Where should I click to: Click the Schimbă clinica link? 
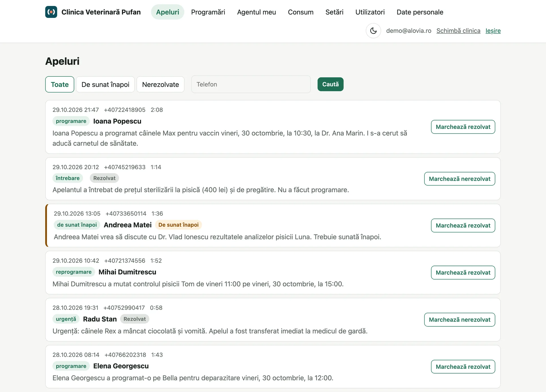tap(458, 31)
